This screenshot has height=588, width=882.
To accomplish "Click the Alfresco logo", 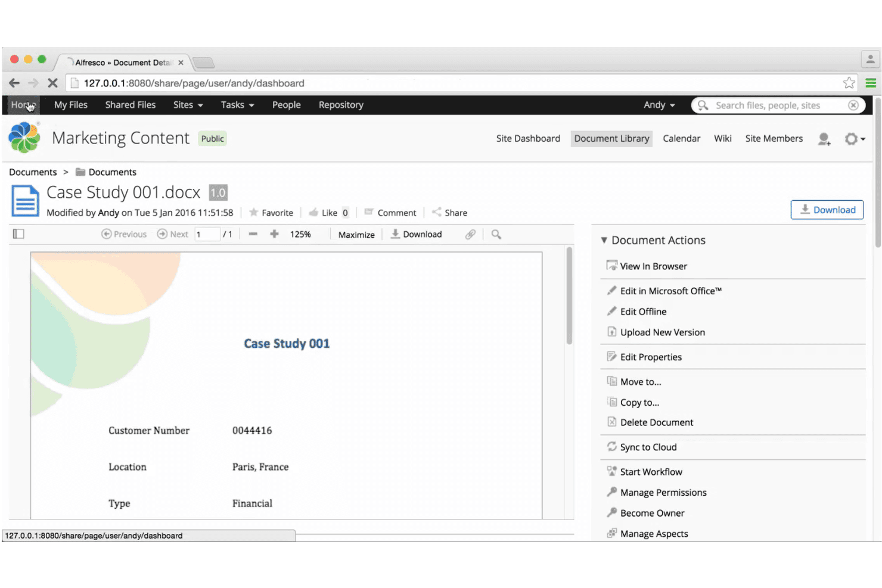I will 24,137.
